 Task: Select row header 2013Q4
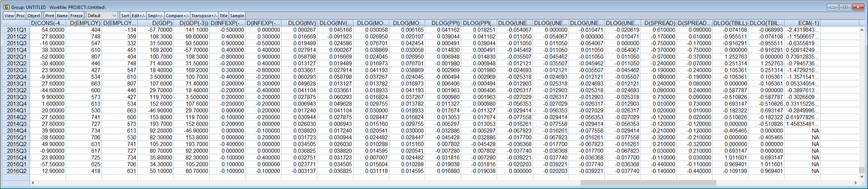click(16, 104)
